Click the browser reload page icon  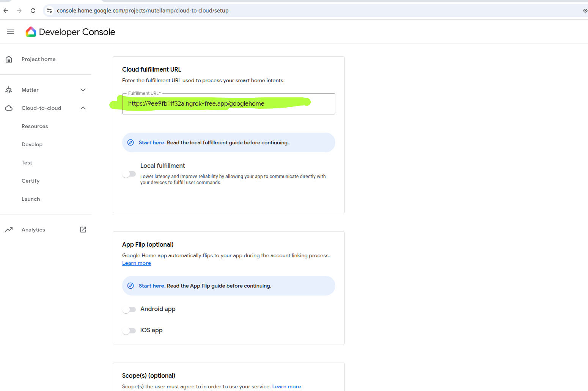33,11
